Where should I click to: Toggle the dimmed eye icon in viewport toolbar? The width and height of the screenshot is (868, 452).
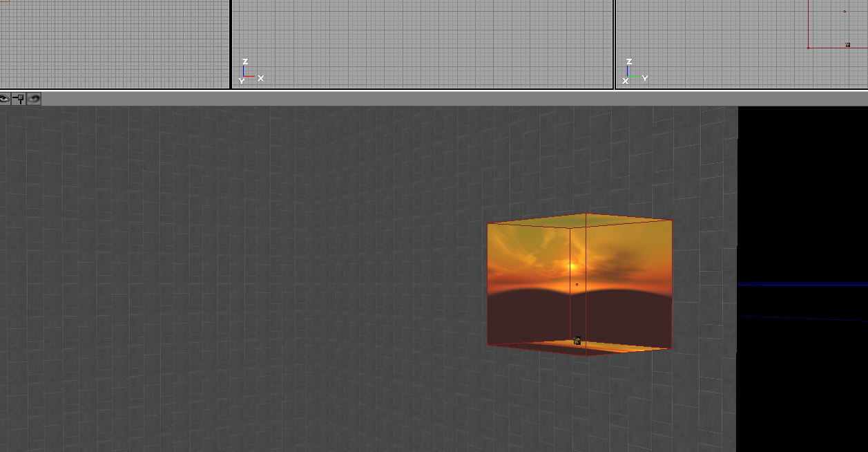click(x=34, y=99)
